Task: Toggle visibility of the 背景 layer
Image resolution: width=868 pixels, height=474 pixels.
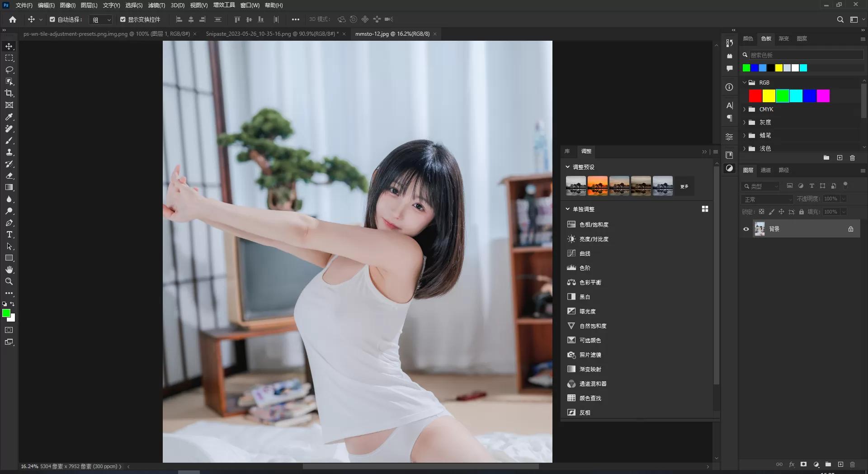Action: point(746,229)
